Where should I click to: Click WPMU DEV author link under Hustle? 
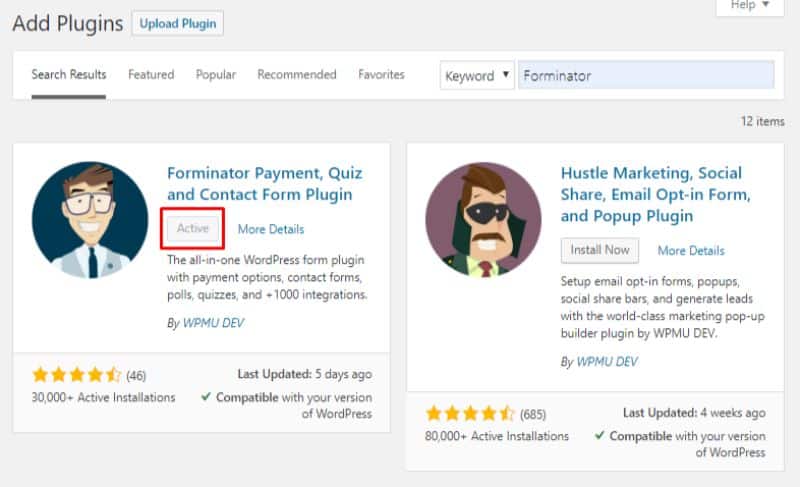607,362
